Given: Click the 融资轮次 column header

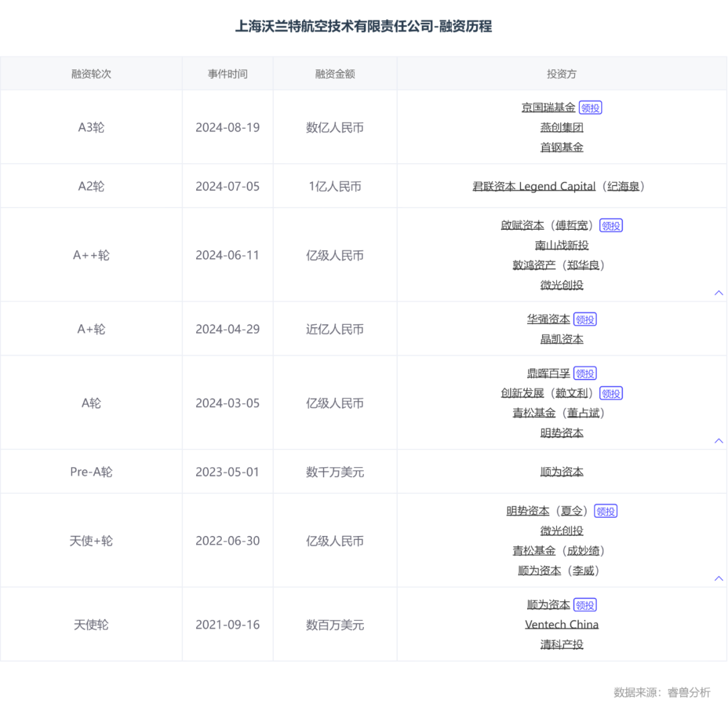Looking at the screenshot, I should click(x=91, y=74).
